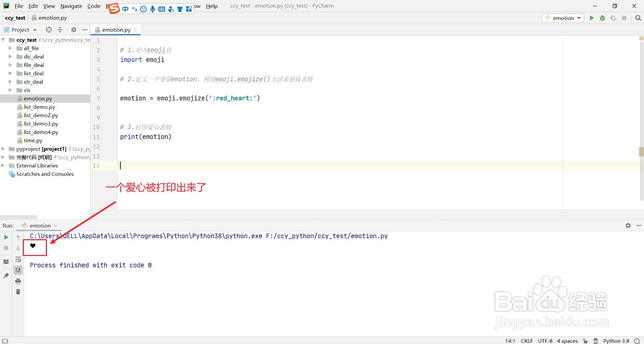Viewport: 644px width, 344px height.
Task: Stop the process in Run panel
Action: coord(6,248)
